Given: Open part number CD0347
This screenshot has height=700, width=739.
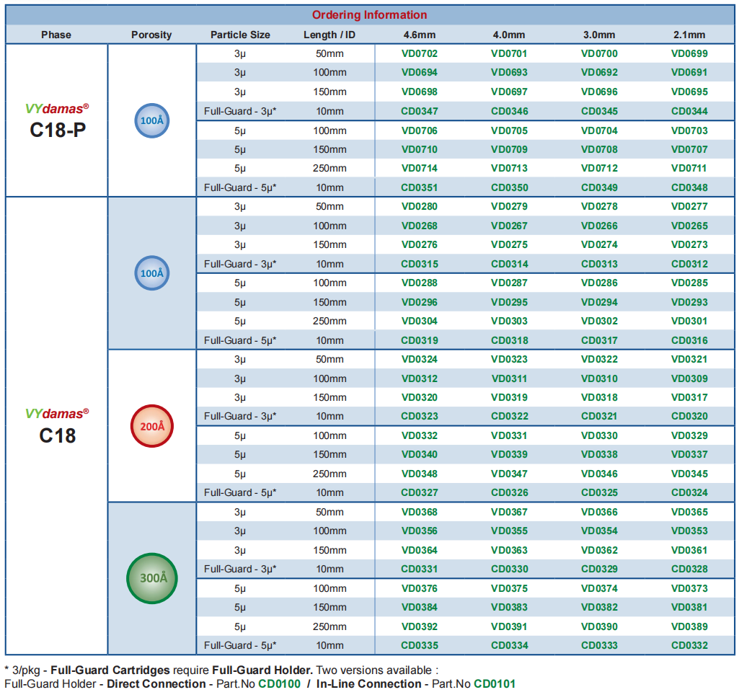Looking at the screenshot, I should [x=420, y=112].
